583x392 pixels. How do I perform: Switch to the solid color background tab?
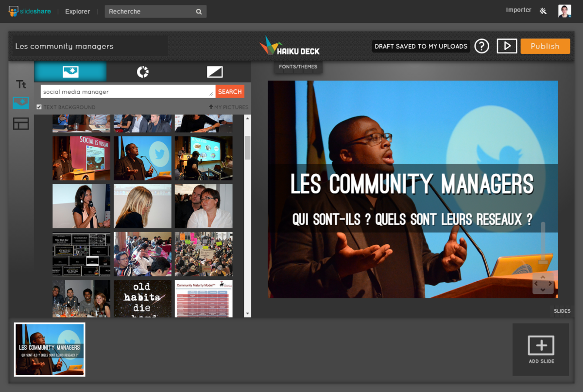215,72
